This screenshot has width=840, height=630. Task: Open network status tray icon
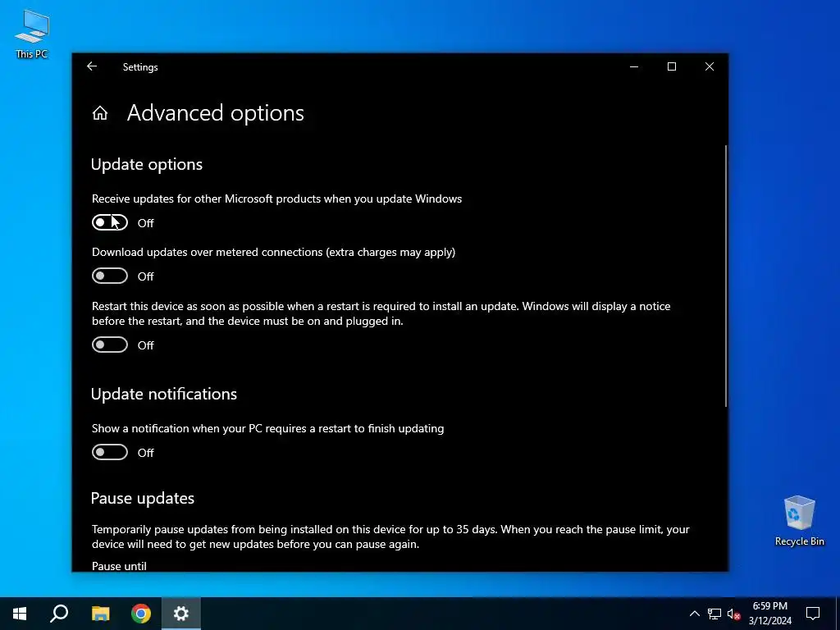pos(714,614)
